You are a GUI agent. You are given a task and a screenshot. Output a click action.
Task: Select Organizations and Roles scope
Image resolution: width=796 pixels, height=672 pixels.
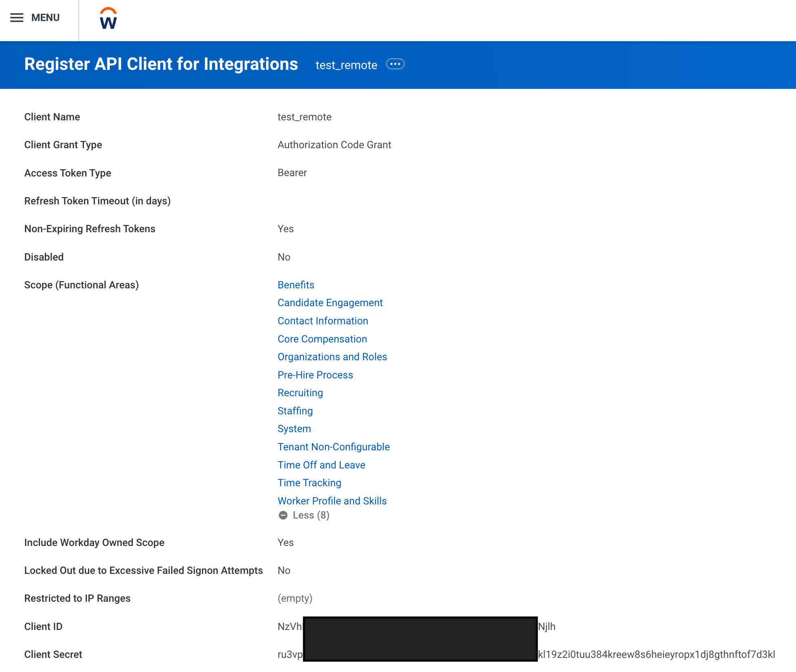point(332,357)
